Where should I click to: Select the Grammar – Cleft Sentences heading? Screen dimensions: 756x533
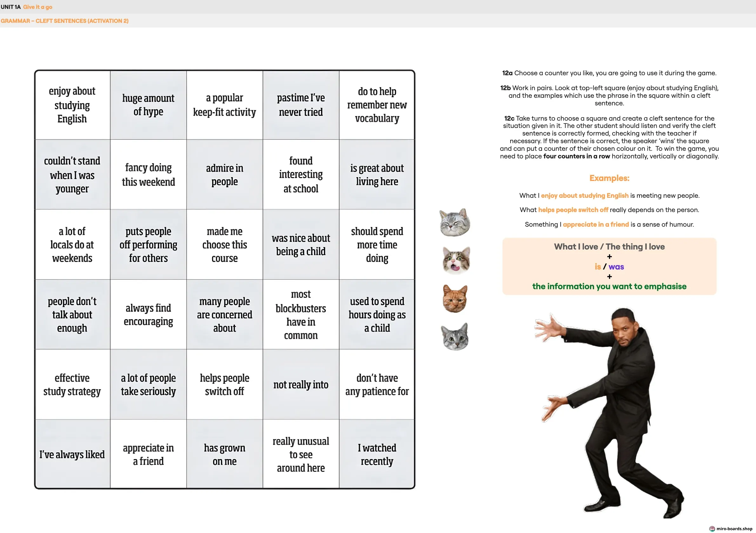pos(64,21)
